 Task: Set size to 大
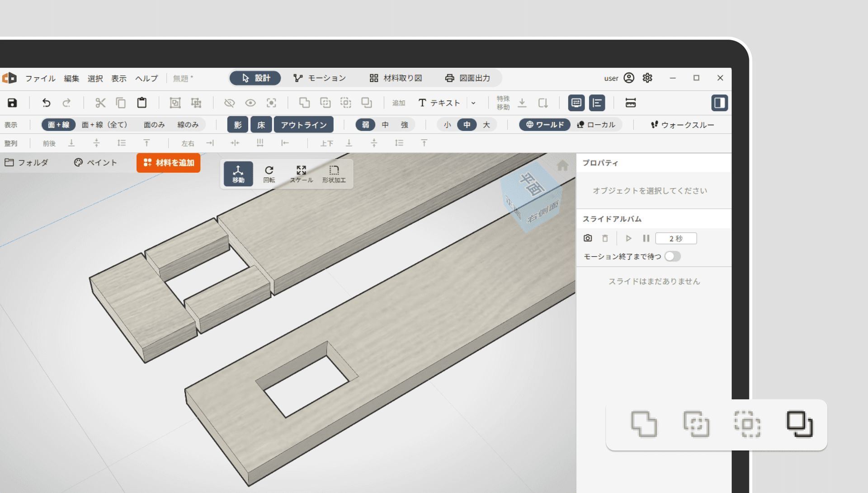coord(486,125)
